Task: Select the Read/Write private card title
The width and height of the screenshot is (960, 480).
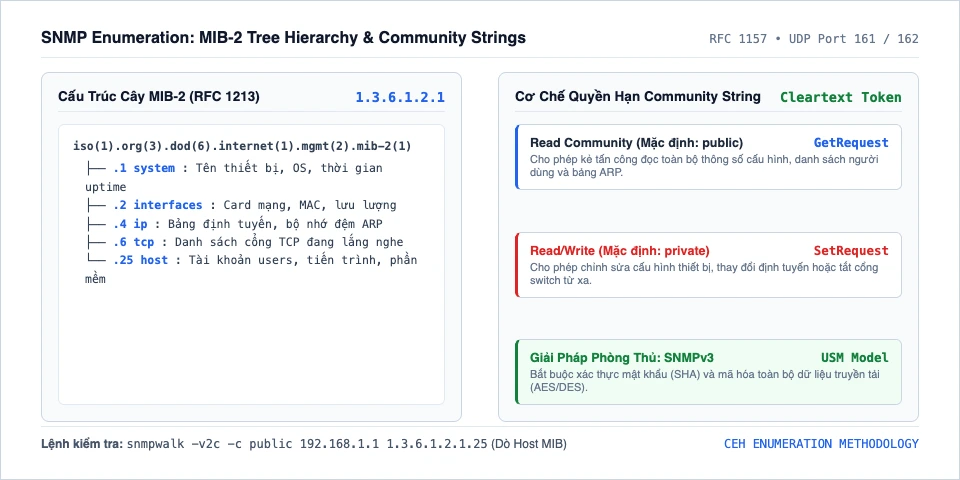Action: pos(620,251)
